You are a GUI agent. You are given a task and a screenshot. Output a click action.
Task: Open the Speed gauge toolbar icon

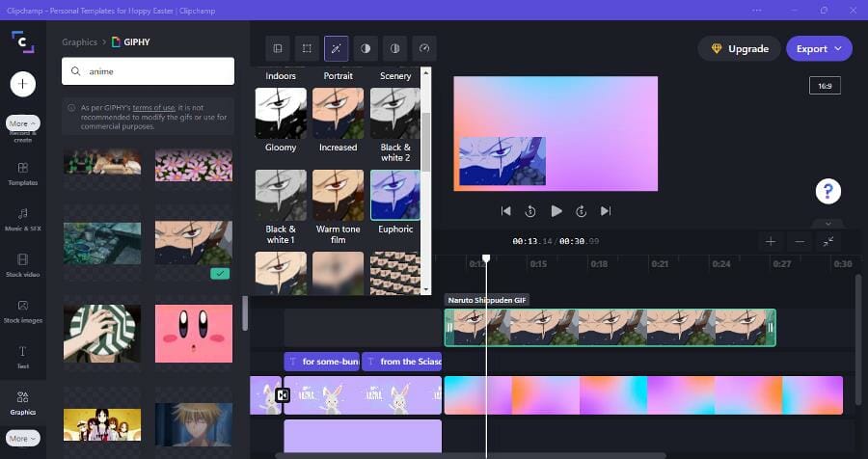click(424, 49)
